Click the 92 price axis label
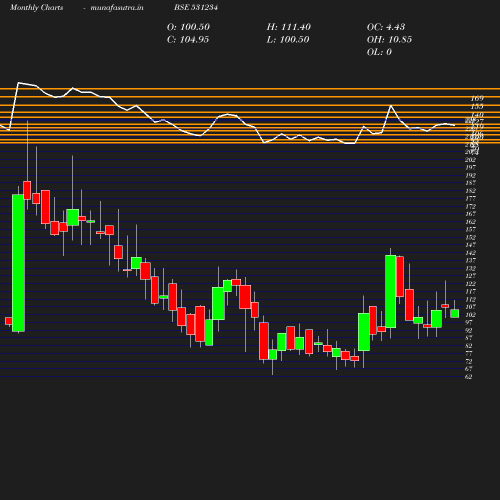The width and height of the screenshot is (500, 500). click(x=469, y=330)
